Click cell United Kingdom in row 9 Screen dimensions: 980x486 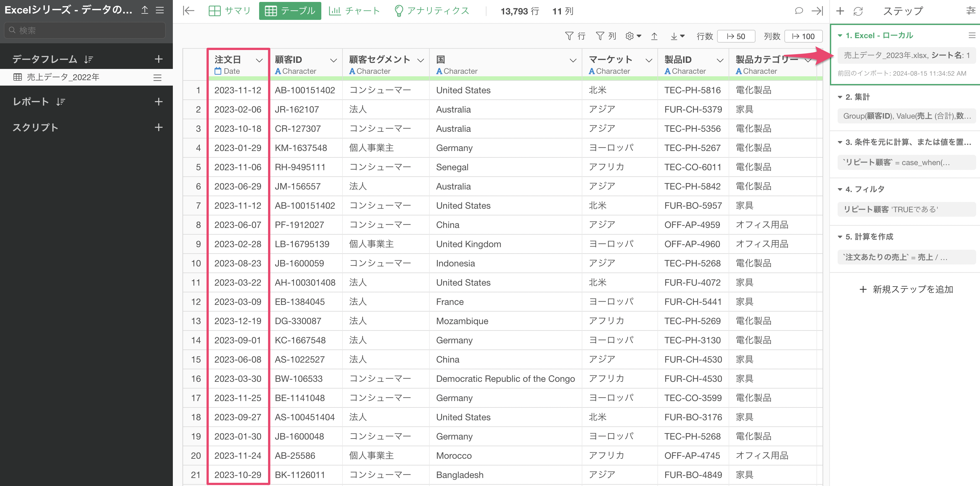(468, 244)
